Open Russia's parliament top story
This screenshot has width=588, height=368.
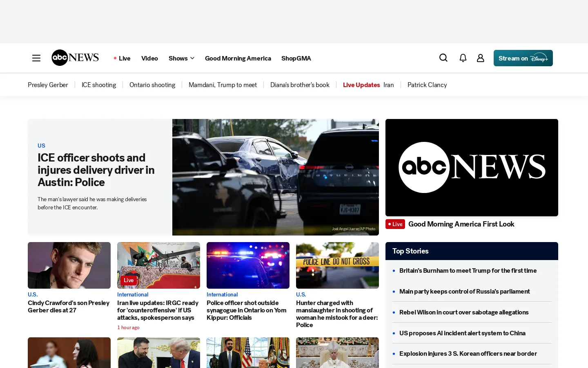click(465, 292)
